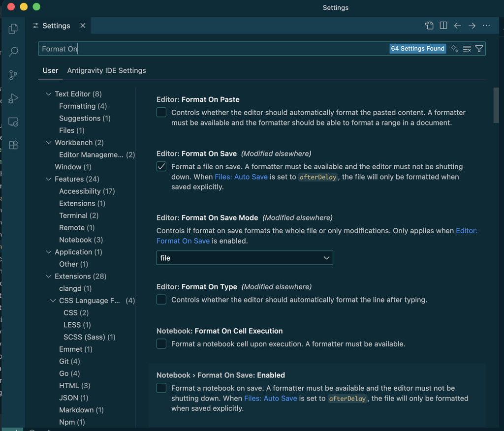The height and width of the screenshot is (431, 504).
Task: Open the Search view in activity bar
Action: pos(13,52)
